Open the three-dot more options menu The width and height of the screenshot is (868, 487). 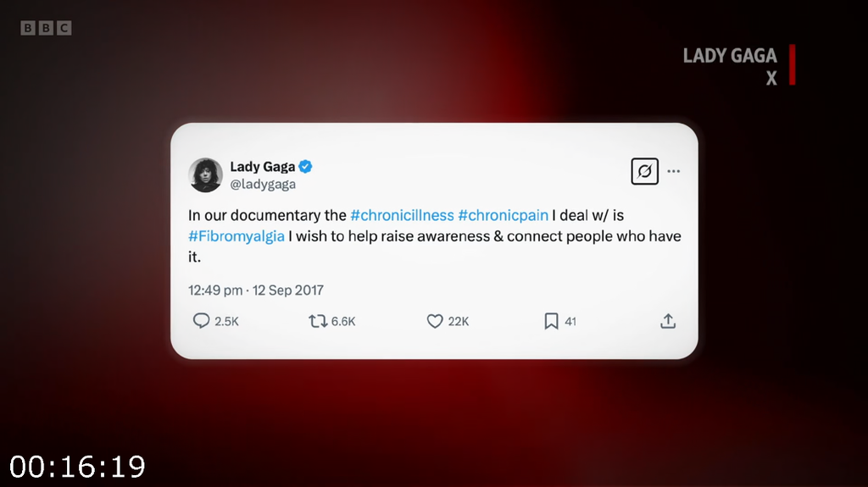674,171
